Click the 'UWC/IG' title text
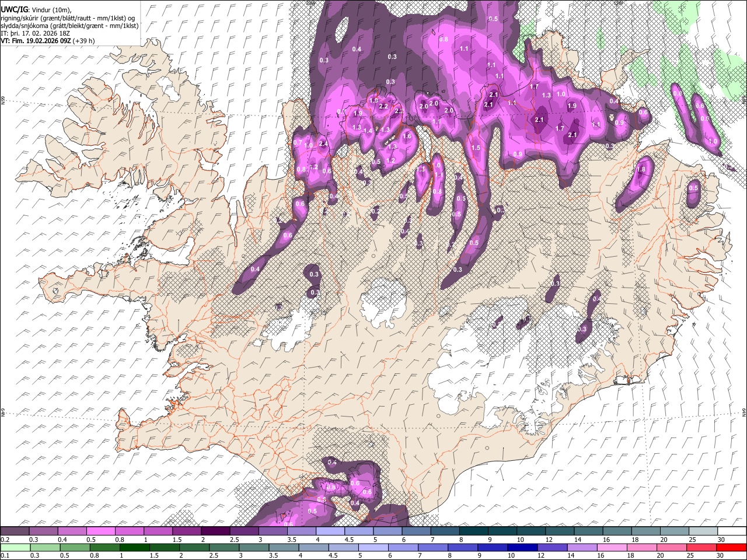The width and height of the screenshot is (747, 560). (14, 10)
